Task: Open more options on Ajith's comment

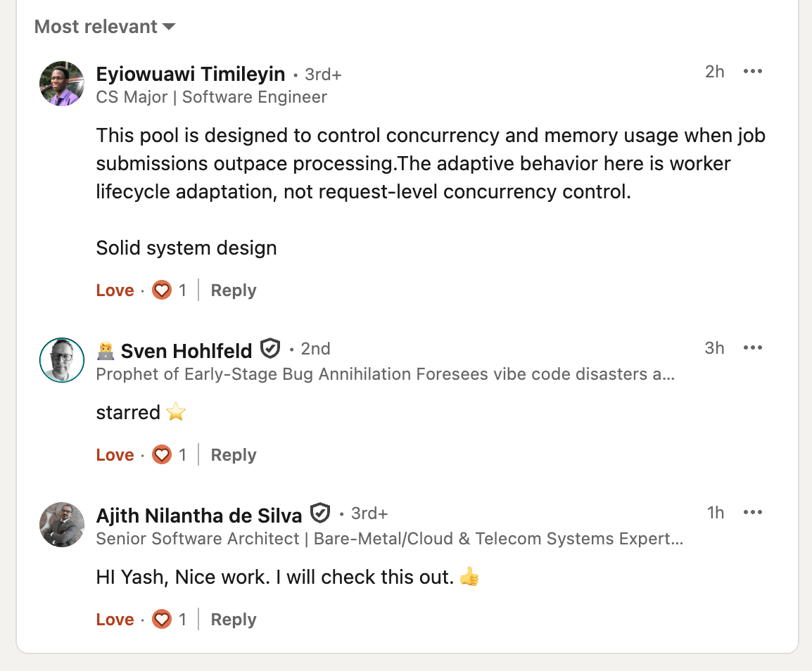Action: pyautogui.click(x=753, y=513)
